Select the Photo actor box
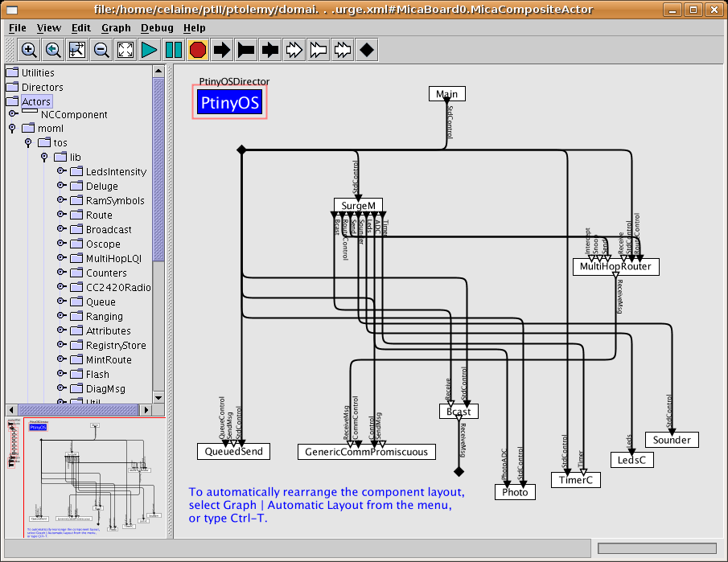The width and height of the screenshot is (728, 562). tap(516, 492)
